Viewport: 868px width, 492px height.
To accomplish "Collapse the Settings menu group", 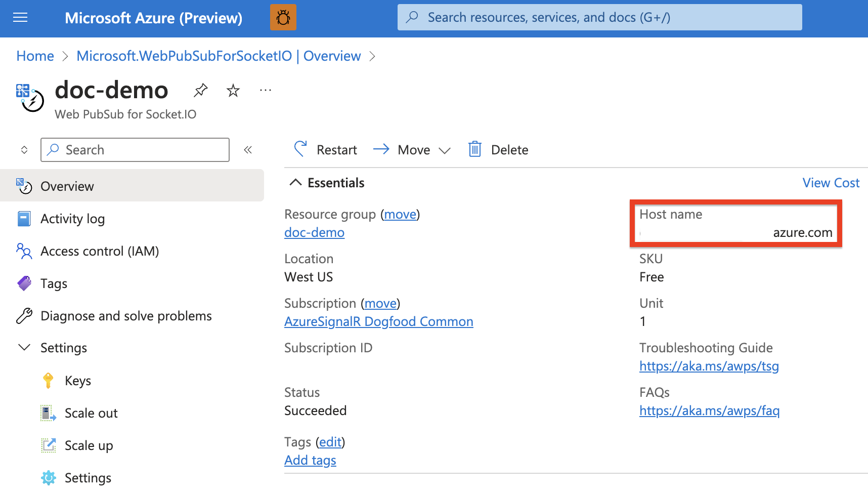I will 24,348.
